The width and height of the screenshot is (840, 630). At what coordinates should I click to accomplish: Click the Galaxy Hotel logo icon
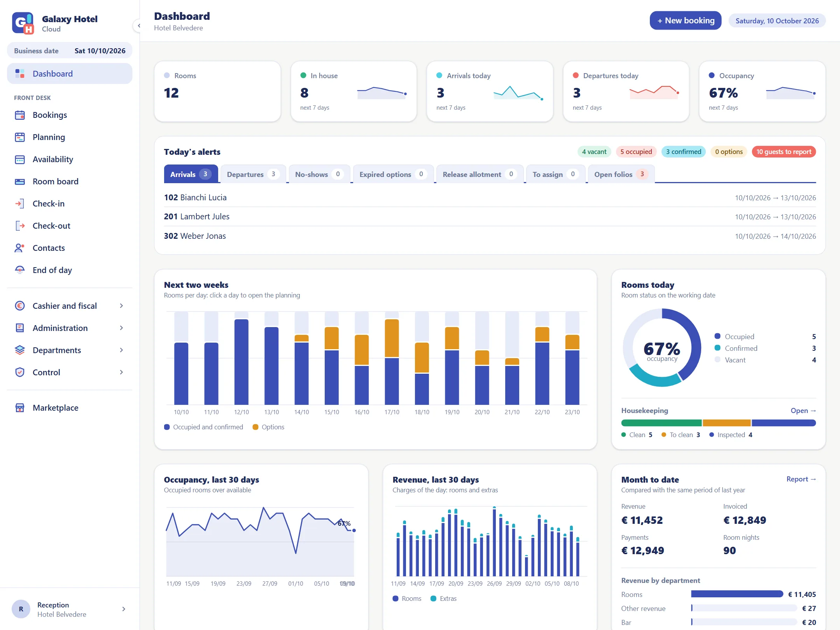[x=23, y=23]
